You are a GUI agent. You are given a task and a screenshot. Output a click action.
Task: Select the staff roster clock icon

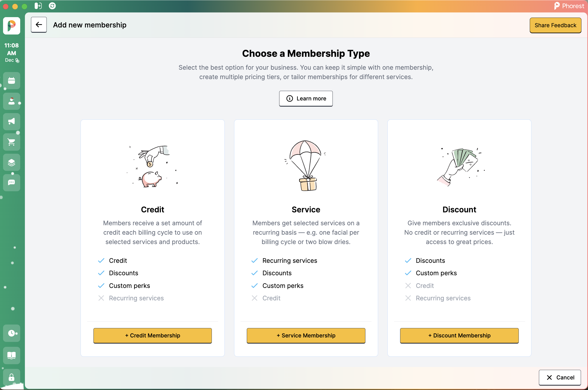(12, 333)
